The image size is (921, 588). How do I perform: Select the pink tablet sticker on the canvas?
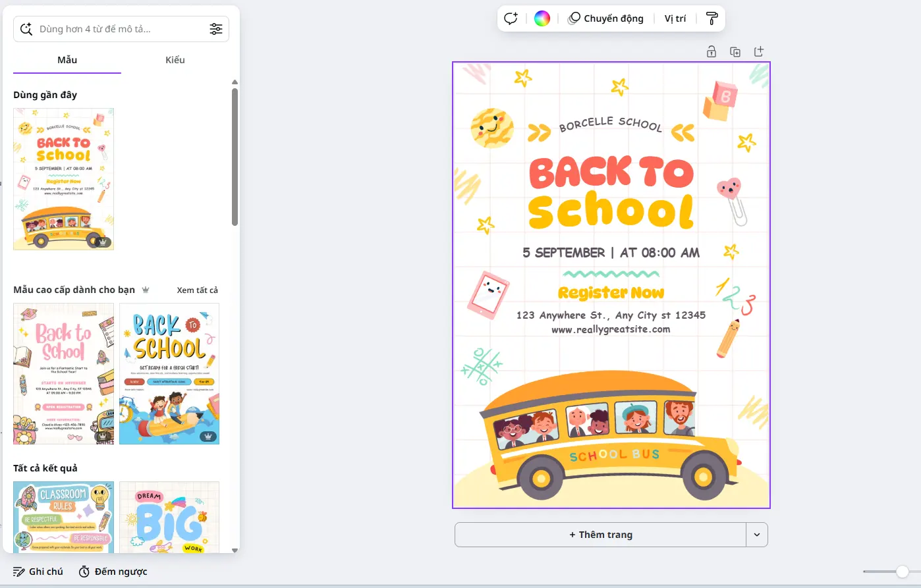click(488, 294)
